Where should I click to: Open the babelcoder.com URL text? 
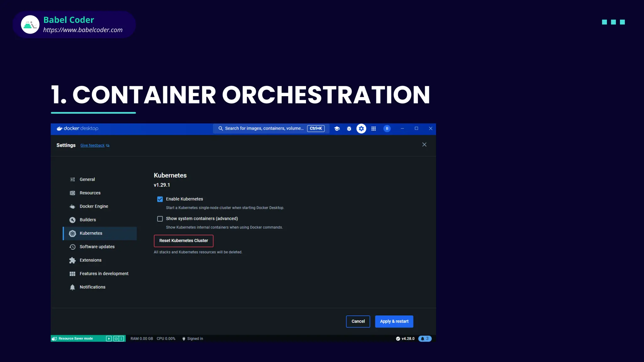[x=83, y=30]
